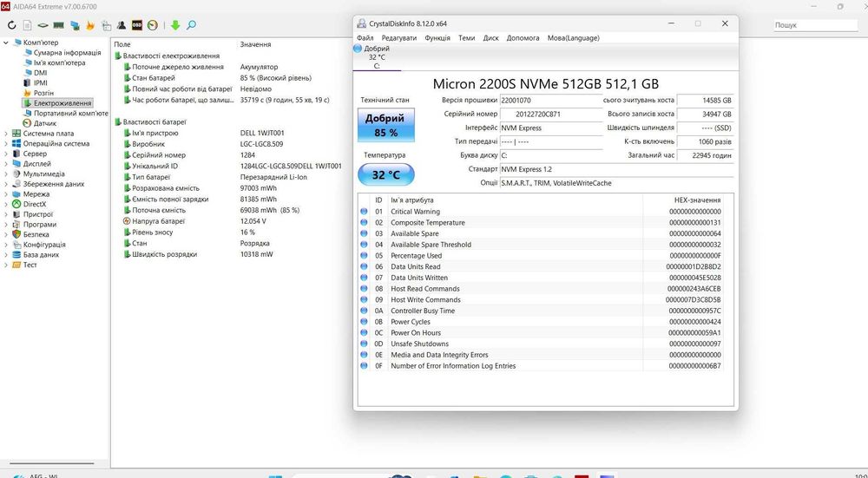
Task: Open the Report page icon in AIDA64 toolbar
Action: click(x=27, y=25)
